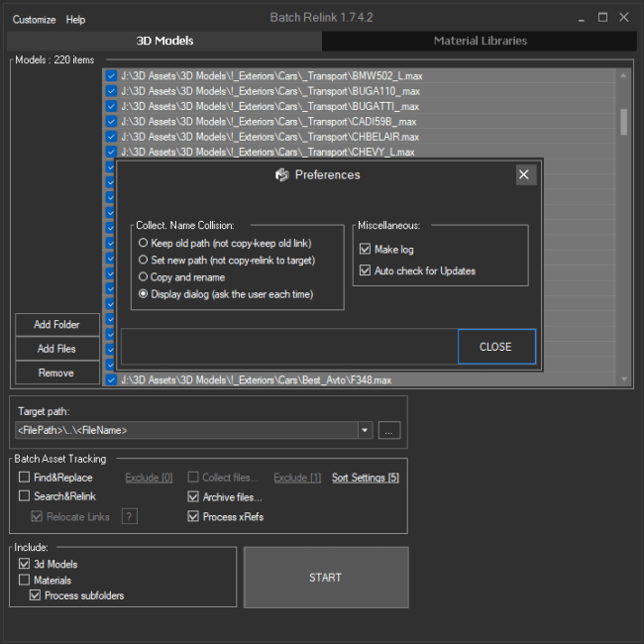
Task: Click the Target path input field
Action: point(186,430)
